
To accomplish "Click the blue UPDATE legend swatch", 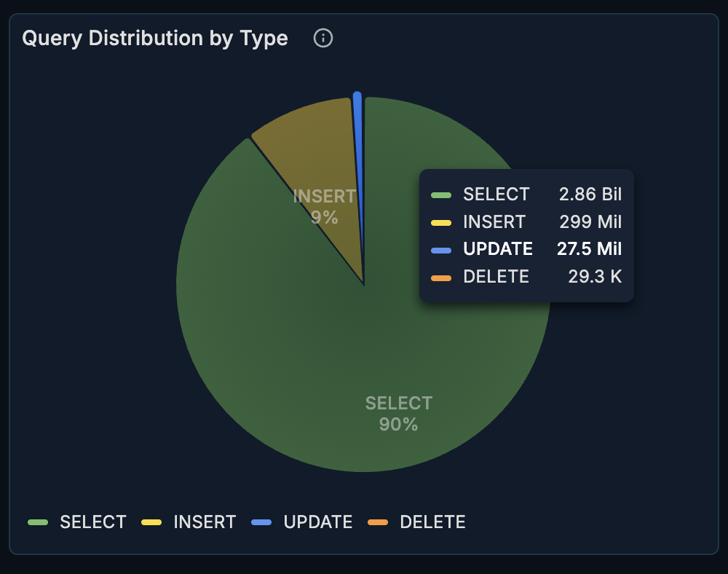I will (x=262, y=522).
